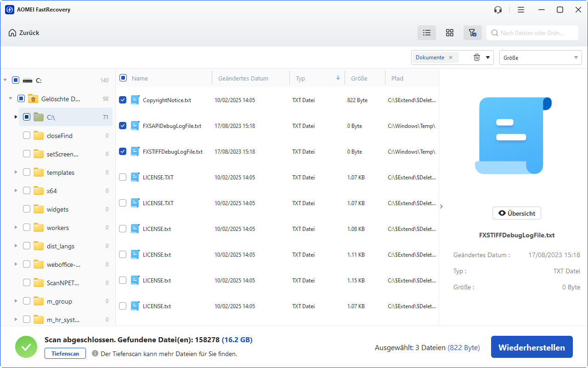Expand the templates folder
This screenshot has width=588, height=368.
coord(16,172)
